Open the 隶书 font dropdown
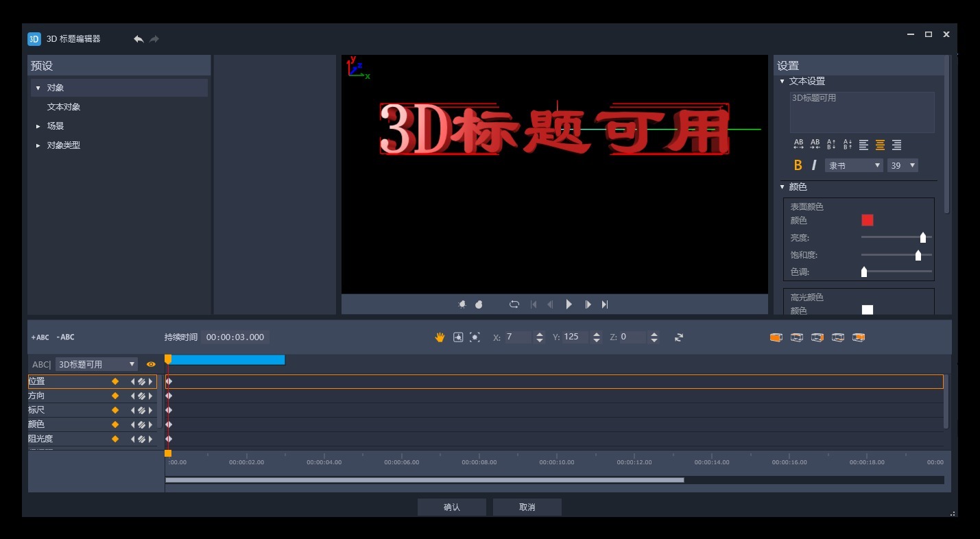 click(x=854, y=165)
